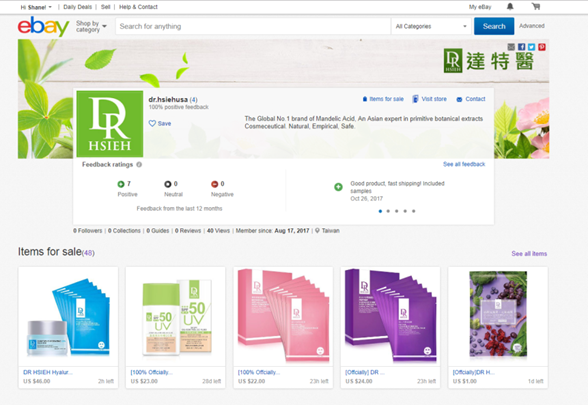Open See all feedback link
The image size is (588, 405).
[464, 164]
